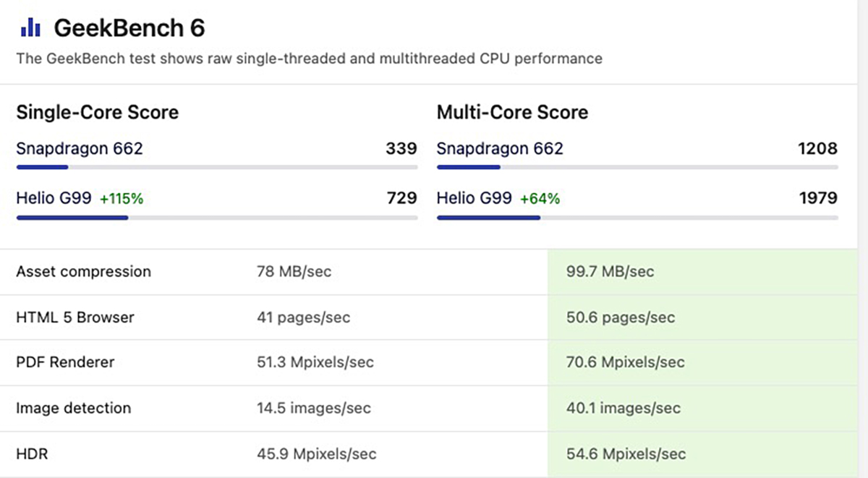Open Snapdragon 662 link under Single-Core Score
Screen dimensions: 868x478
click(x=80, y=149)
